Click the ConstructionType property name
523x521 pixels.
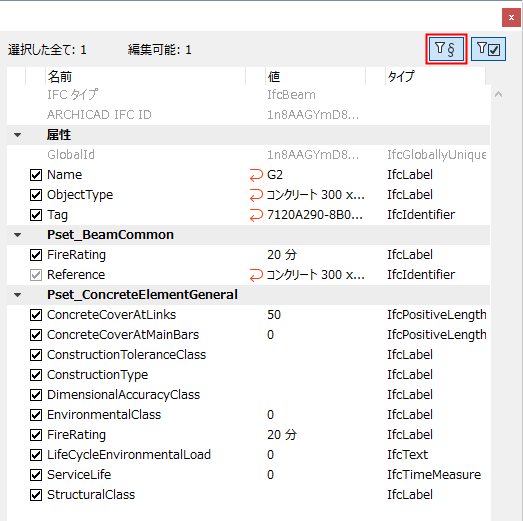(x=97, y=375)
